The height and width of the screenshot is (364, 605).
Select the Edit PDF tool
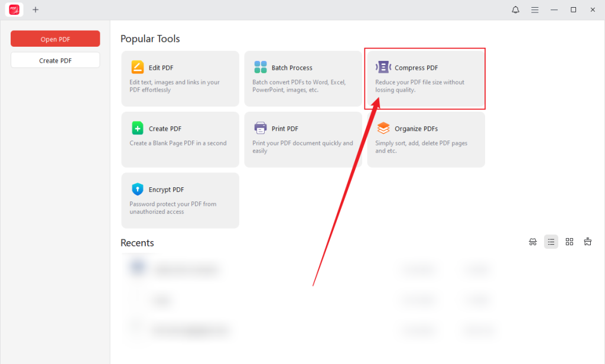180,79
